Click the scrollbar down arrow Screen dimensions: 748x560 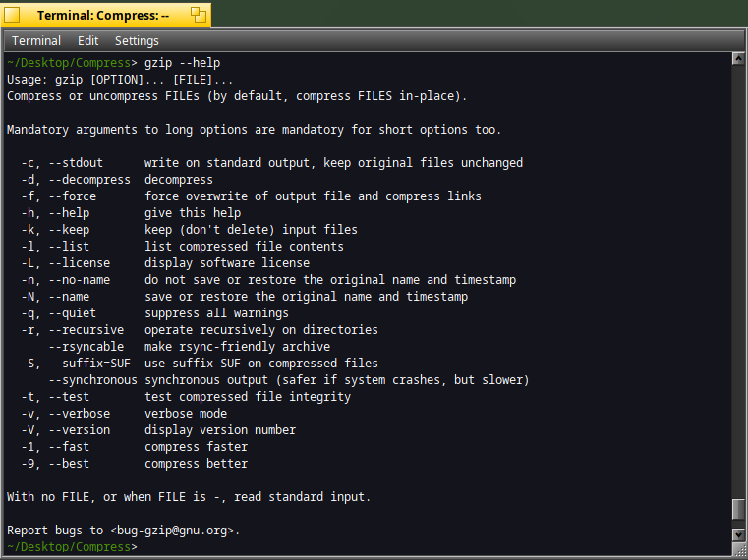click(738, 535)
